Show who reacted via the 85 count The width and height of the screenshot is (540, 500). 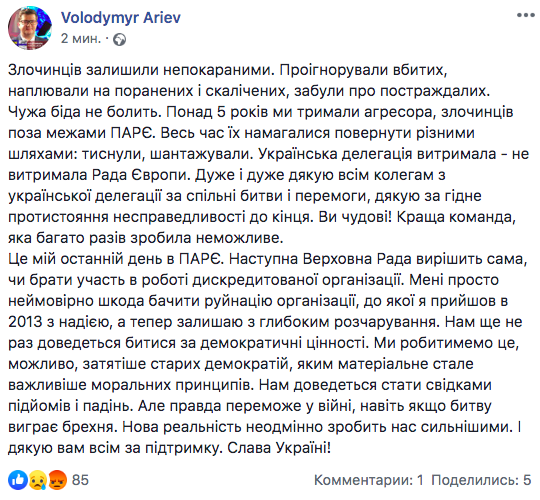80,480
